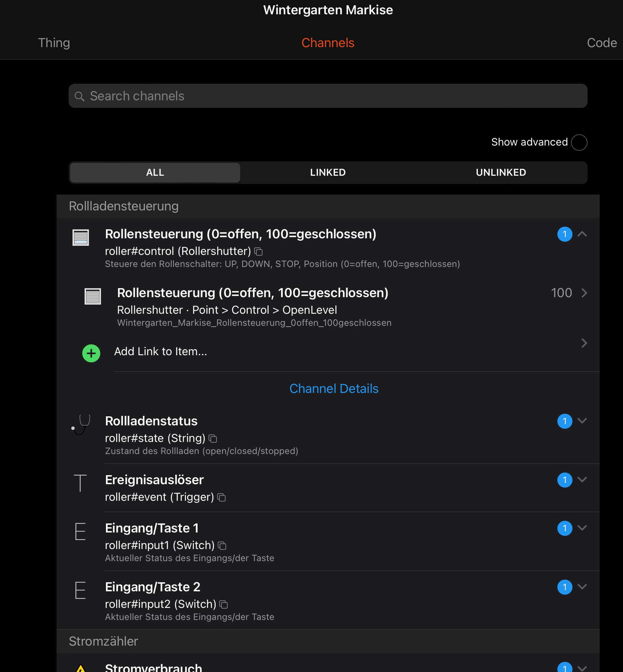Collapse the Rollensteuerung channel
The height and width of the screenshot is (672, 623).
(x=582, y=234)
